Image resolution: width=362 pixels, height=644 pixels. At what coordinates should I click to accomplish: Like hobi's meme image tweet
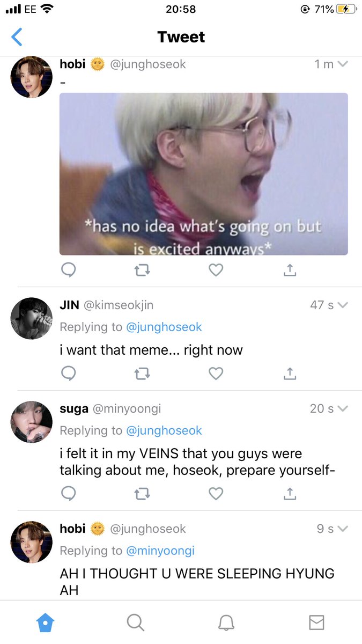pos(216,270)
